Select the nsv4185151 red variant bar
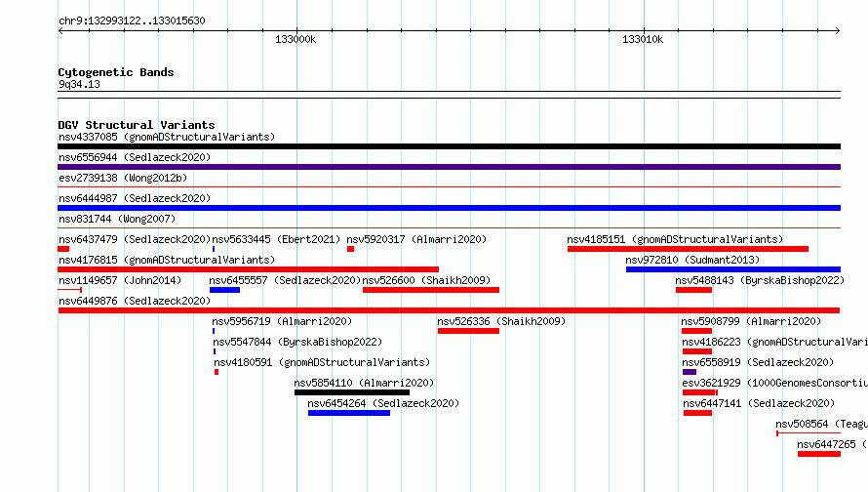This screenshot has width=868, height=492. 688,249
